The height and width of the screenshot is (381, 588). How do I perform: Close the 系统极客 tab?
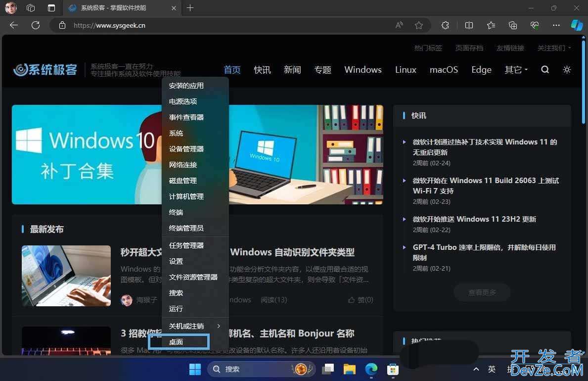(174, 8)
